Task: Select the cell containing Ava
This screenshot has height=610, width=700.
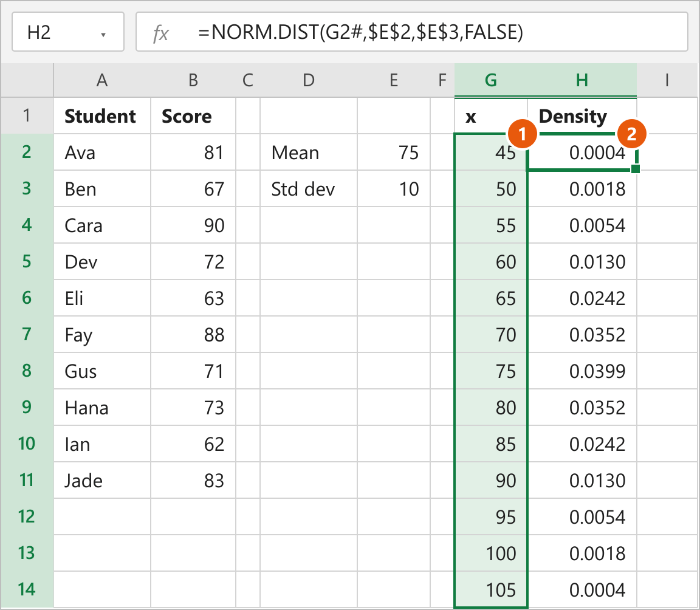Action: click(x=102, y=152)
